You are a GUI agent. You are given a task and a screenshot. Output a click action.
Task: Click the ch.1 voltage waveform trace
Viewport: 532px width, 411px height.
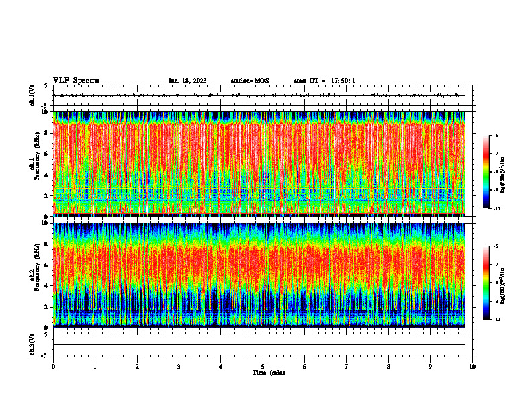coord(259,95)
